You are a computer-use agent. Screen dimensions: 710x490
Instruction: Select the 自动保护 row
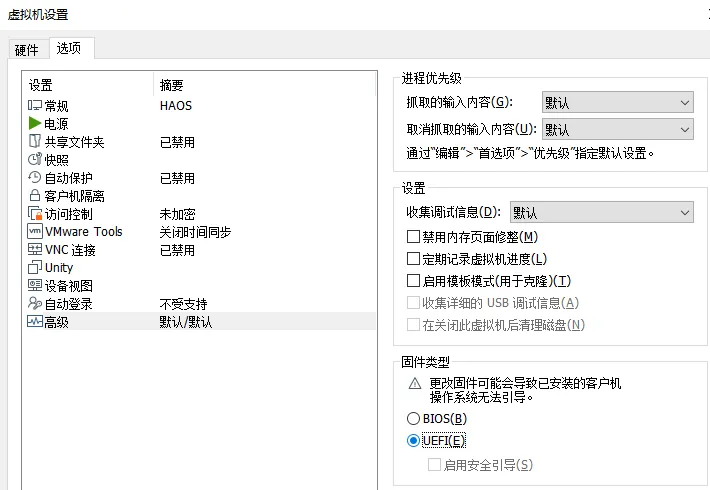click(199, 178)
